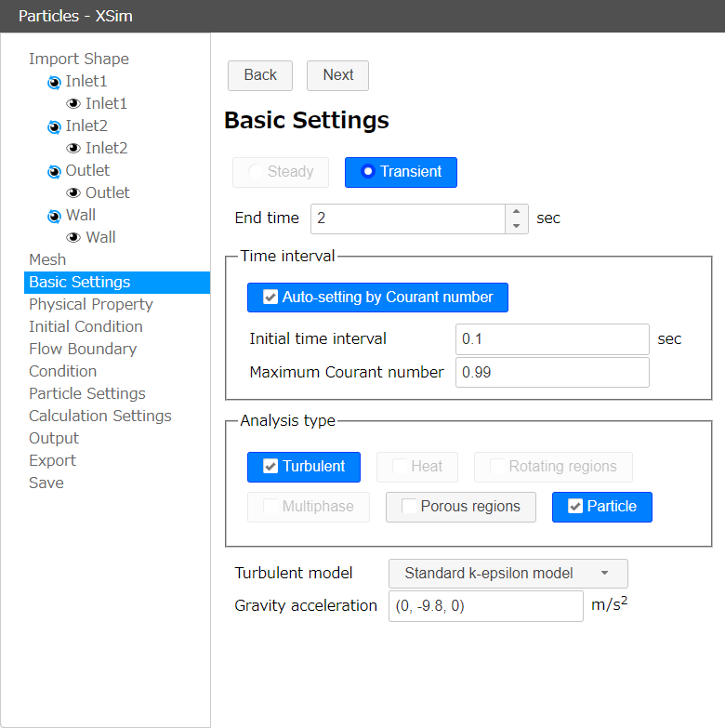Open the Save step
Image resolution: width=725 pixels, height=728 pixels.
coord(46,483)
